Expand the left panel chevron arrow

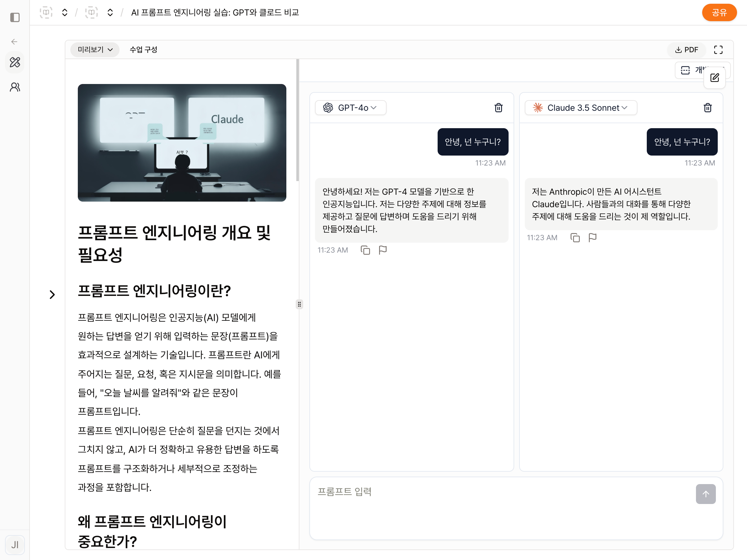point(52,295)
